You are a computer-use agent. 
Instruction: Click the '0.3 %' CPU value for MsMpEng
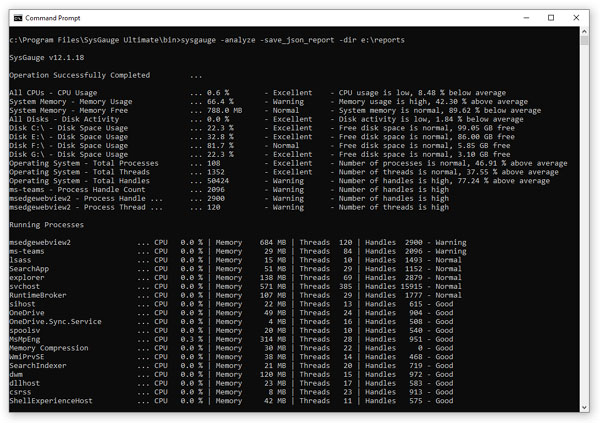pyautogui.click(x=192, y=340)
